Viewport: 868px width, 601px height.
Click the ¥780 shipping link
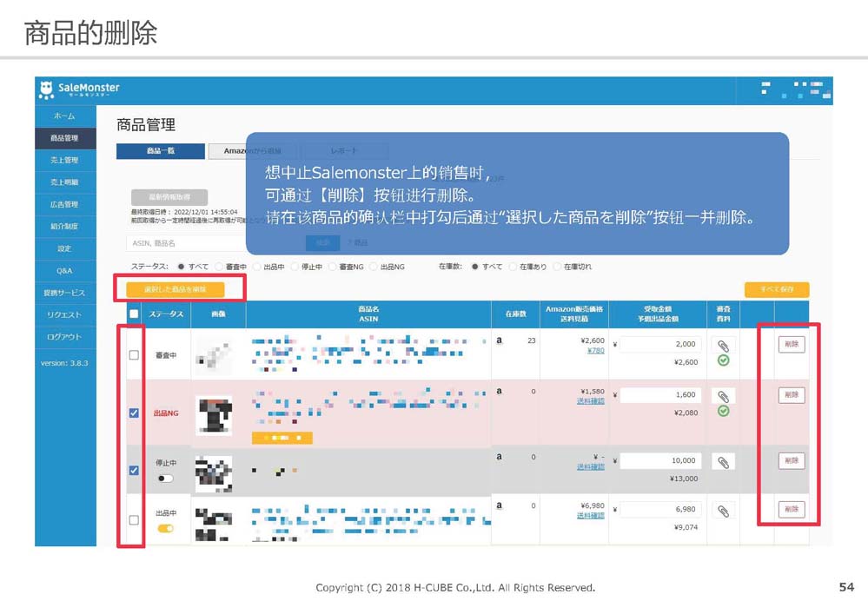pos(596,351)
